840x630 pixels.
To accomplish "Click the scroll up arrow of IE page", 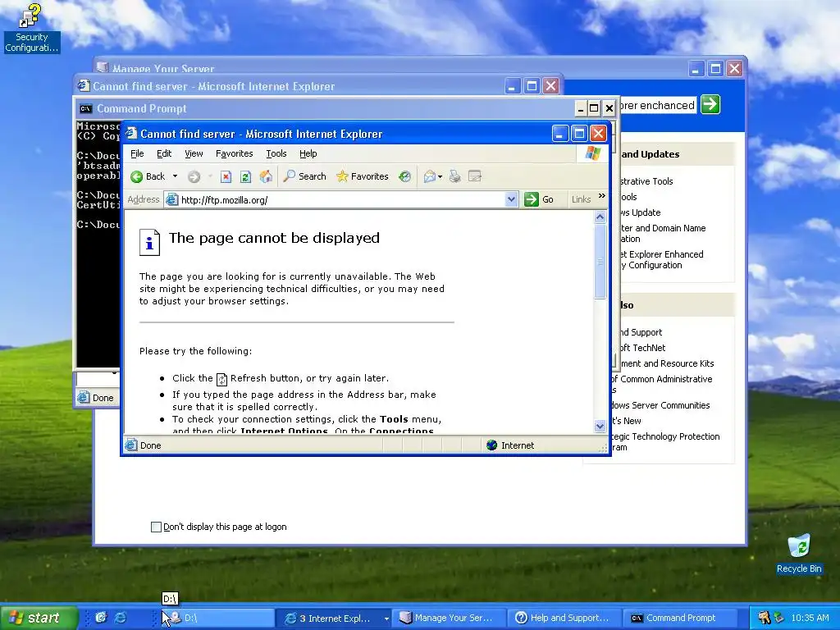I will tap(600, 217).
